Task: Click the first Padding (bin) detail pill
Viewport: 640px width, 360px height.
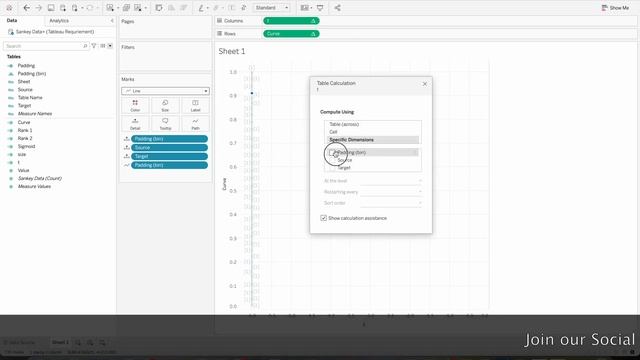Action: point(169,139)
